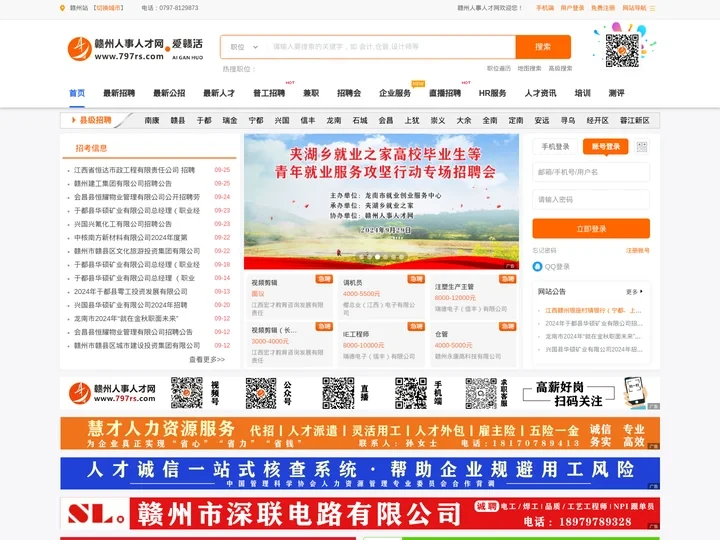Open the 职位 search type dropdown
This screenshot has width=720, height=540.
click(244, 47)
